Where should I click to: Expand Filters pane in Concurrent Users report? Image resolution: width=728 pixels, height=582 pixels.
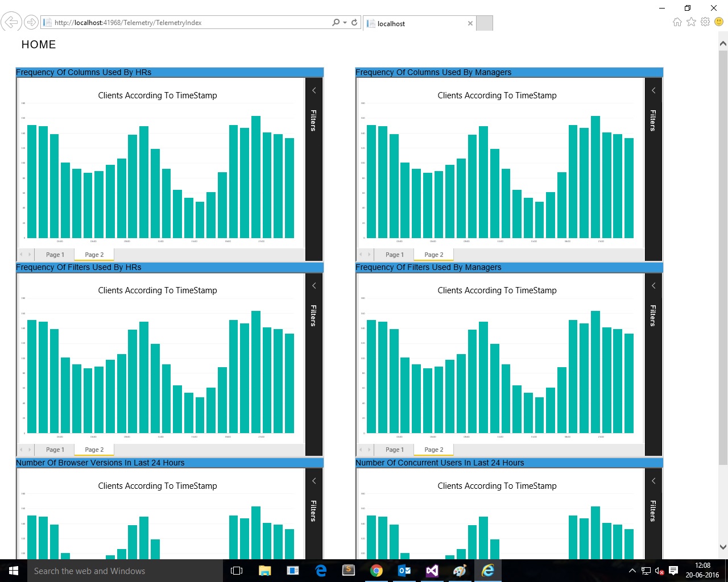pyautogui.click(x=653, y=481)
